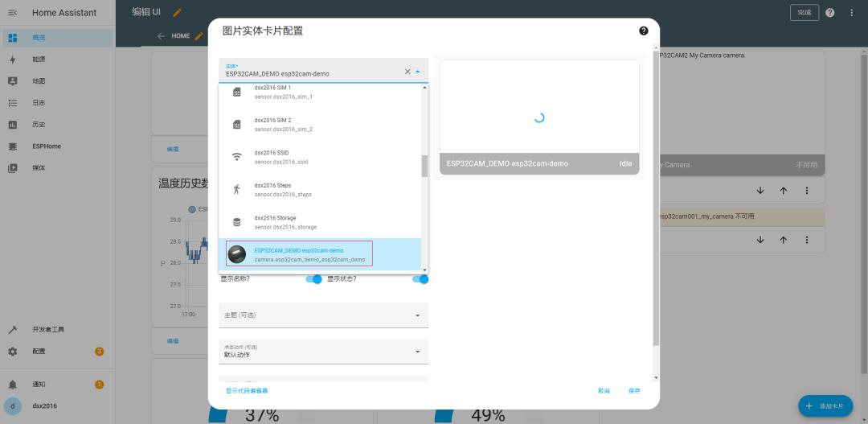
Task: Click the help icon in card configuration dialog
Action: coord(643,31)
